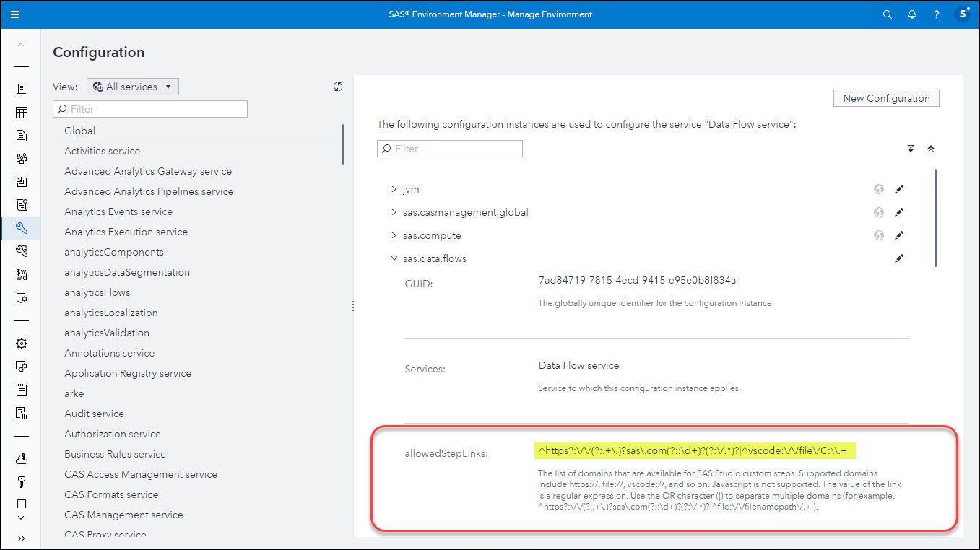
Task: Click the help question-mark icon
Action: click(x=936, y=14)
